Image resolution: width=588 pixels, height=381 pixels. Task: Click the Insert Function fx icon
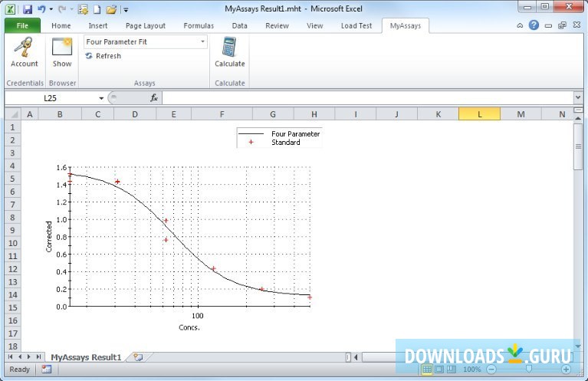(x=154, y=98)
